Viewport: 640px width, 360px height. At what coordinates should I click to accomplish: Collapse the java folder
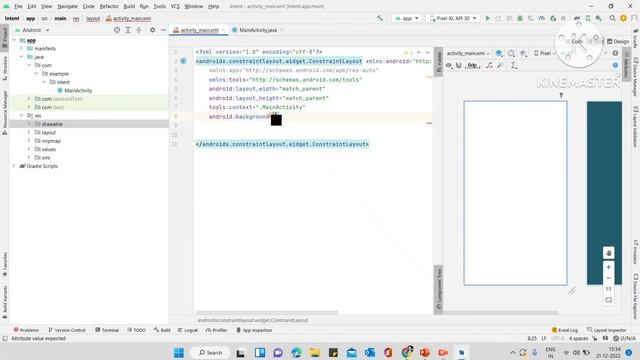[22, 57]
